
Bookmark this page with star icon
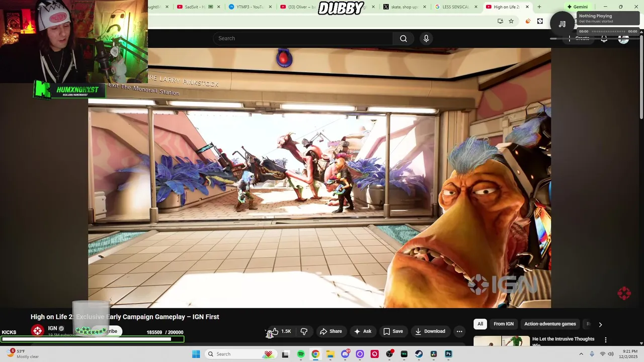[511, 21]
